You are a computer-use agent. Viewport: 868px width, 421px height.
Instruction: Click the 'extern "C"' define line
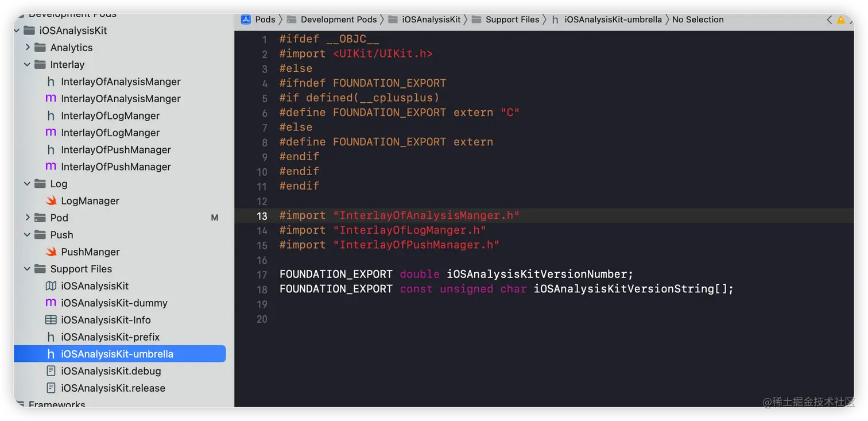pyautogui.click(x=400, y=113)
